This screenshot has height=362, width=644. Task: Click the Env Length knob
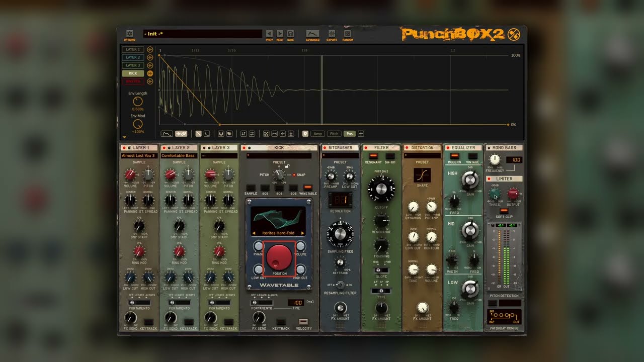click(137, 102)
